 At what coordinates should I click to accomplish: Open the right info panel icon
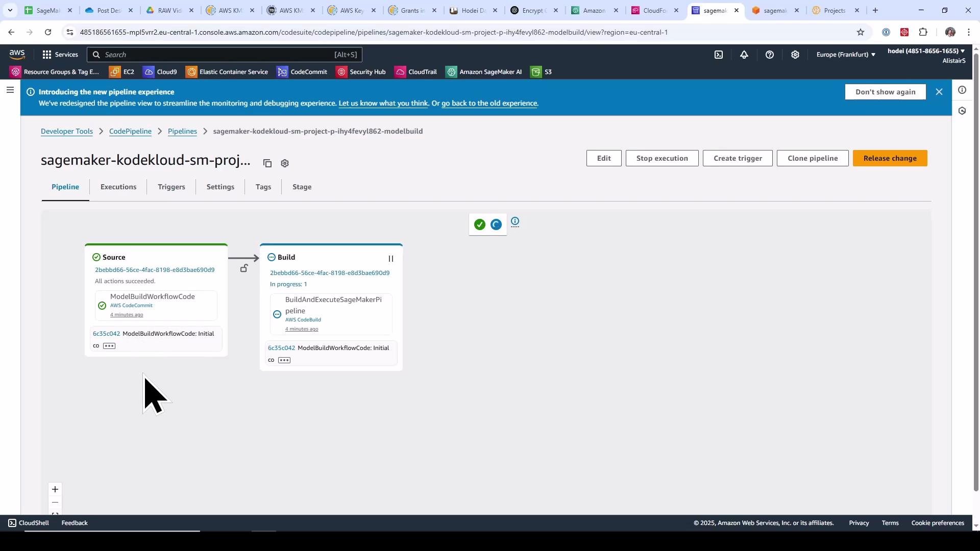(x=962, y=90)
